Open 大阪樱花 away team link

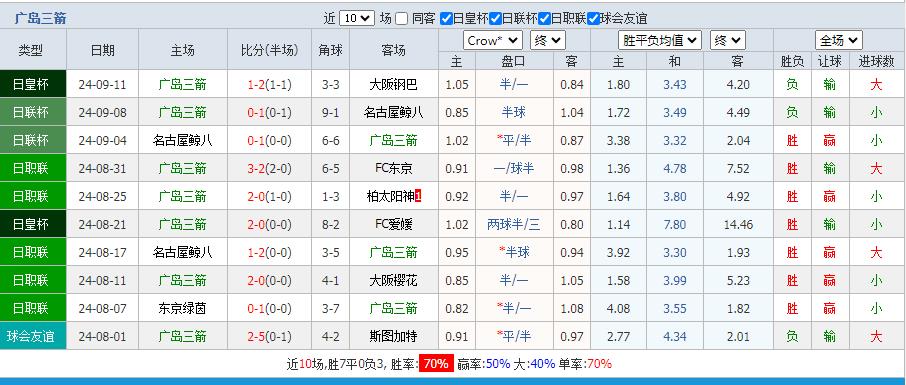[393, 280]
